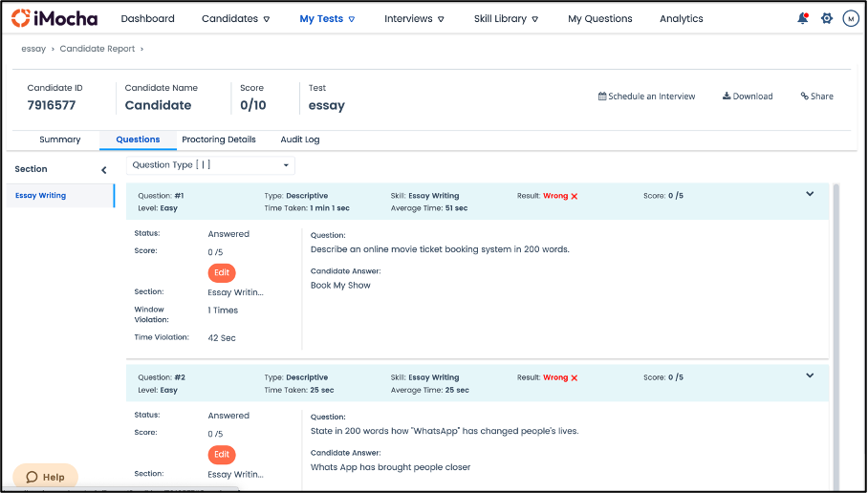Open the user profile avatar

click(x=850, y=19)
